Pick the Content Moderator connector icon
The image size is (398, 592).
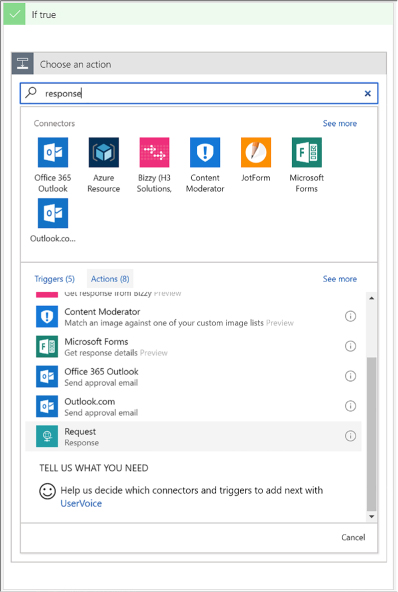pos(205,152)
